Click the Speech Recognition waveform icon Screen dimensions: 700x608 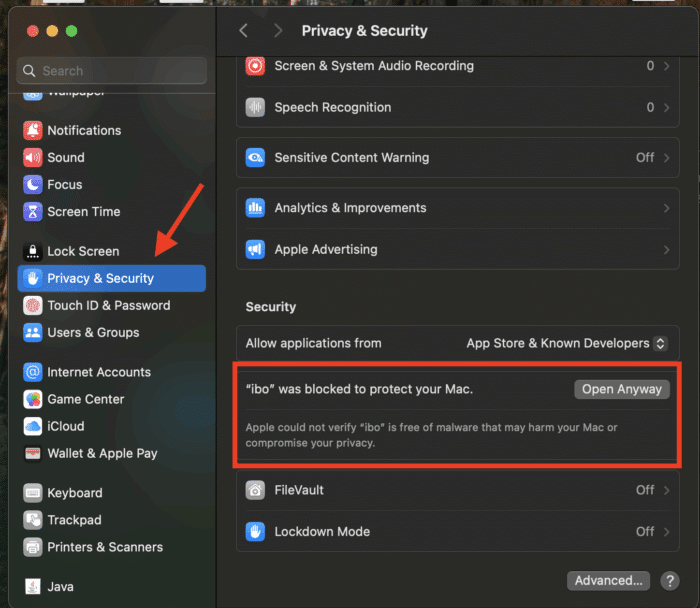255,108
